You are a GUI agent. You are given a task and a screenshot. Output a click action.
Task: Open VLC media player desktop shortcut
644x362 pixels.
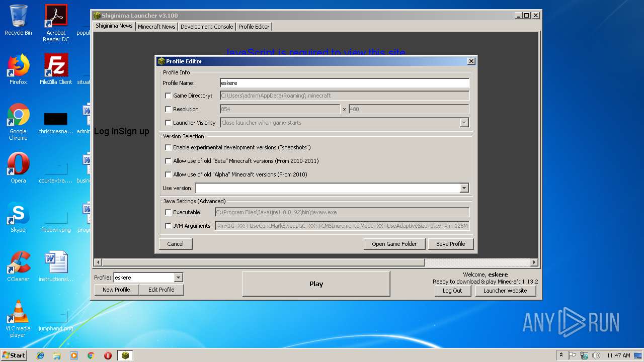point(18,319)
